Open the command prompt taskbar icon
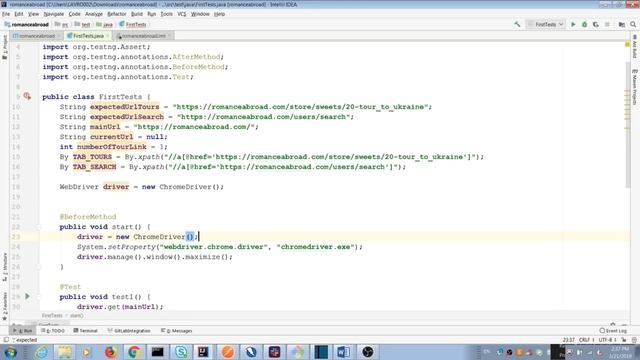640x360 pixels. pos(158,352)
